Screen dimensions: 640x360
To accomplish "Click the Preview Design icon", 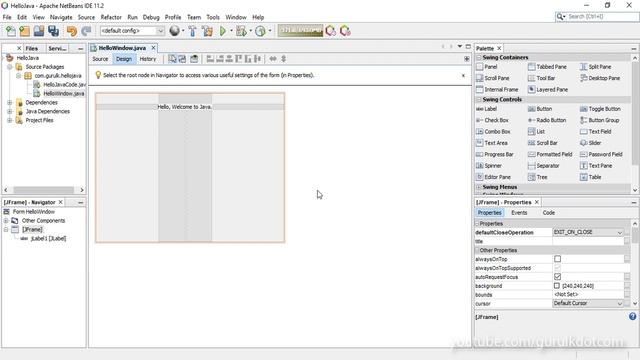I will [194, 59].
